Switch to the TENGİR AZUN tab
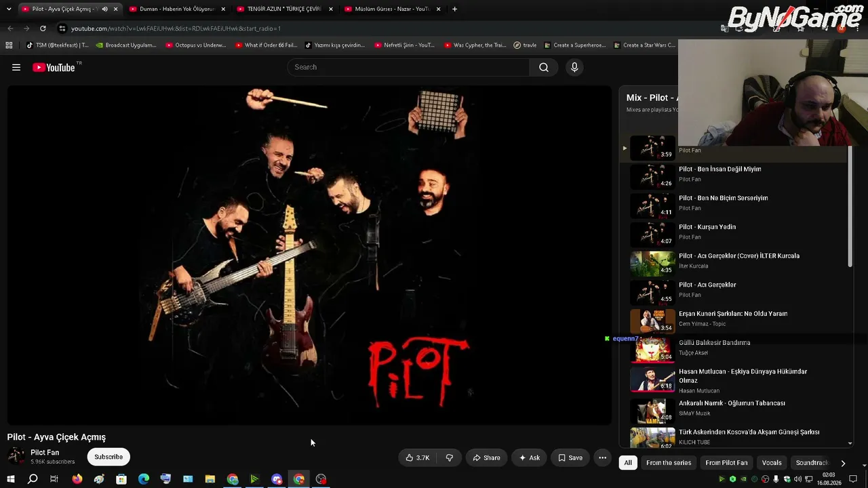This screenshot has height=488, width=868. (x=284, y=9)
